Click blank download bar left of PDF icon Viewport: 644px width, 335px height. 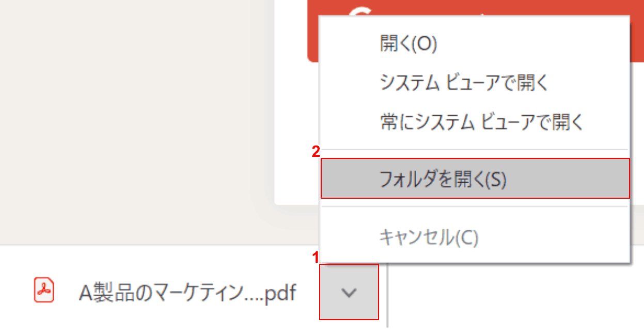[x=17, y=292]
